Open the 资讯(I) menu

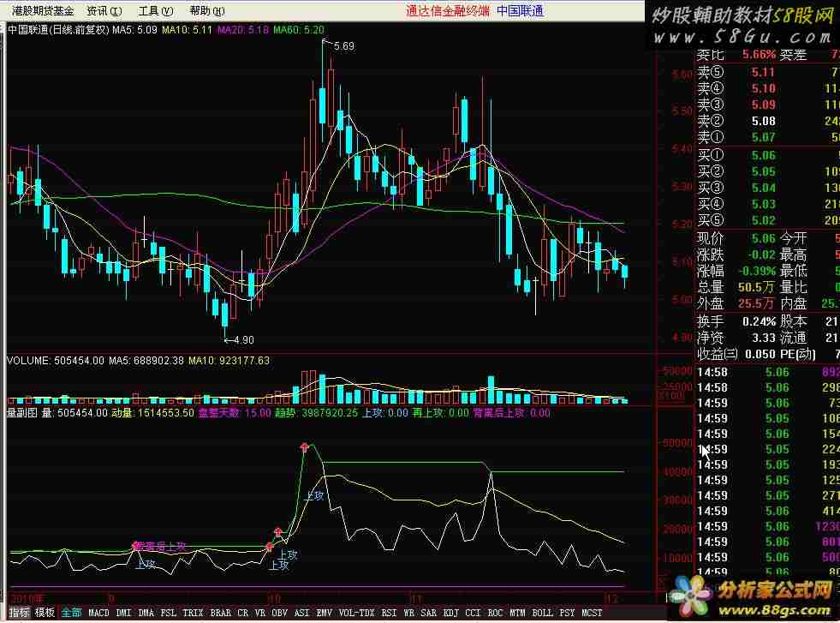point(104,11)
